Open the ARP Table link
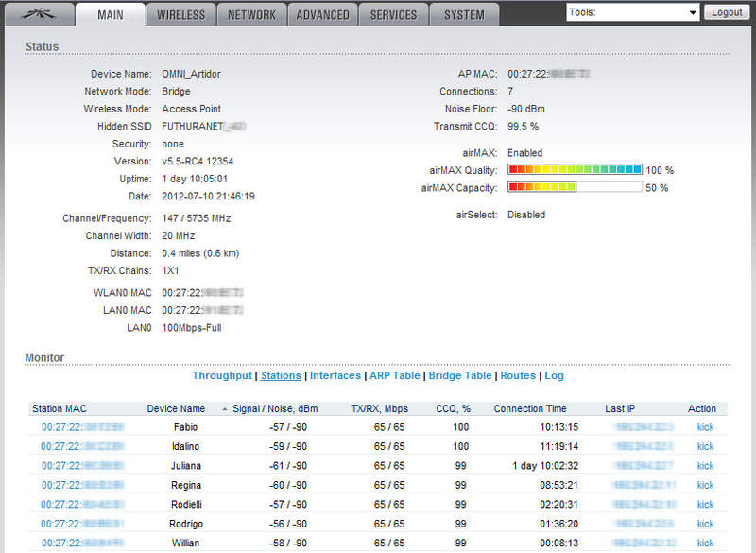Image resolution: width=756 pixels, height=553 pixels. click(394, 375)
